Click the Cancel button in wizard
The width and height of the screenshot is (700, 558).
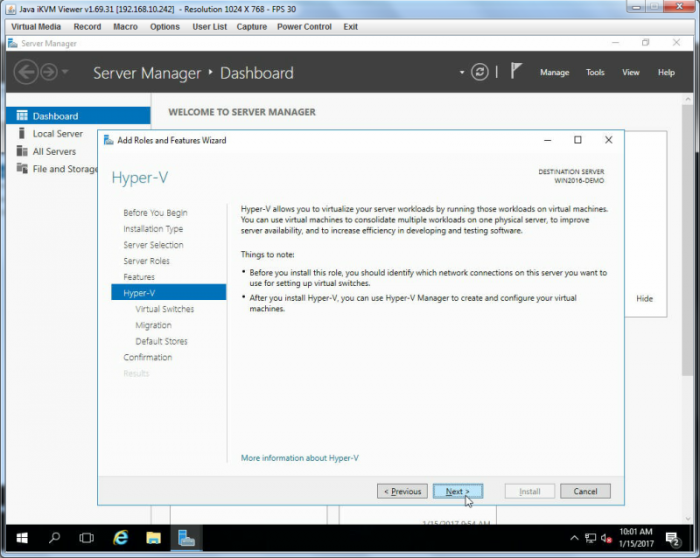pos(585,491)
